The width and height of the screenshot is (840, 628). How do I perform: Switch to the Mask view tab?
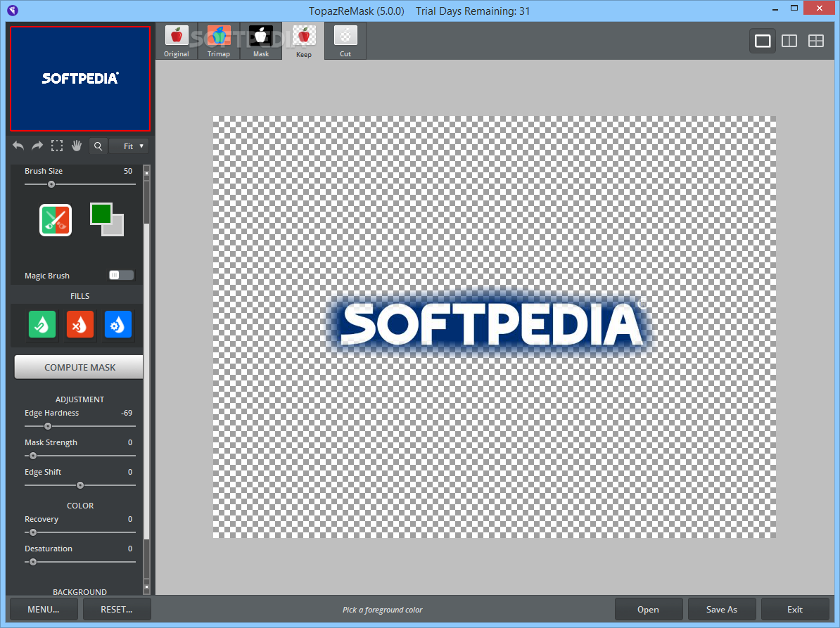point(261,41)
